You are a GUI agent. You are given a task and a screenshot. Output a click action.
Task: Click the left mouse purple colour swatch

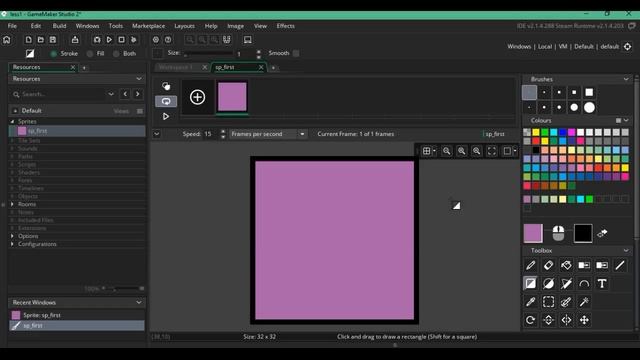pyautogui.click(x=533, y=233)
